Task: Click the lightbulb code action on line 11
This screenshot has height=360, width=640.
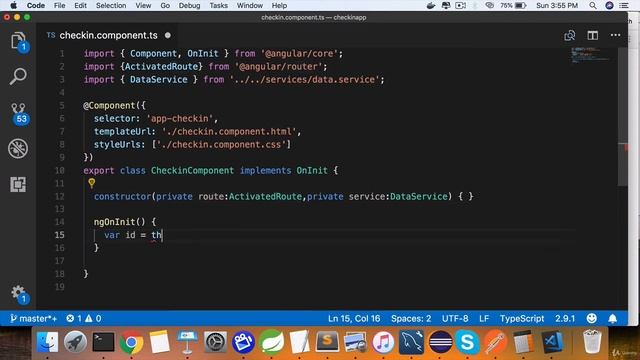Action: click(x=91, y=183)
